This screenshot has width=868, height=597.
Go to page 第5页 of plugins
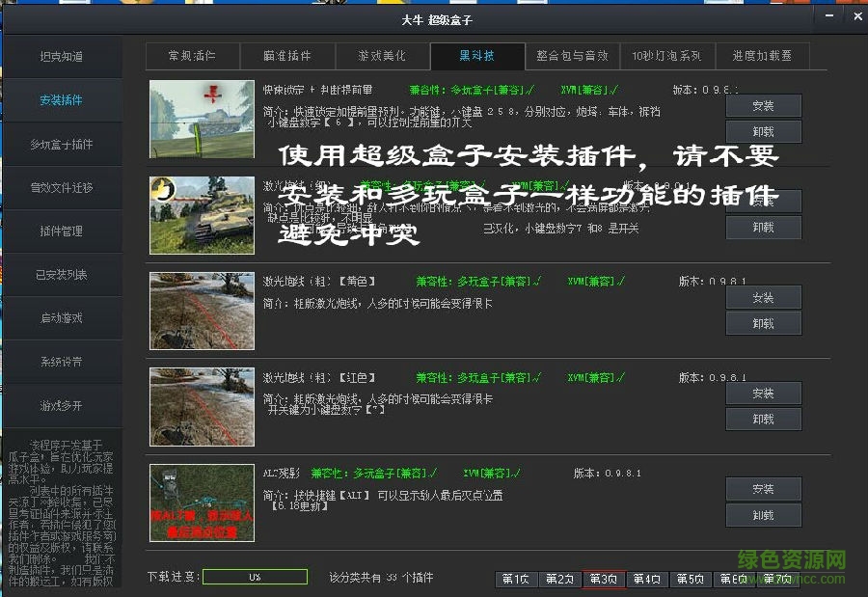pos(691,577)
